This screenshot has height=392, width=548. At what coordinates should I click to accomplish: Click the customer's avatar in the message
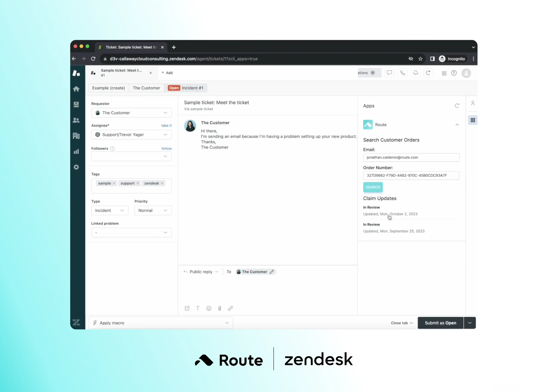pyautogui.click(x=190, y=126)
